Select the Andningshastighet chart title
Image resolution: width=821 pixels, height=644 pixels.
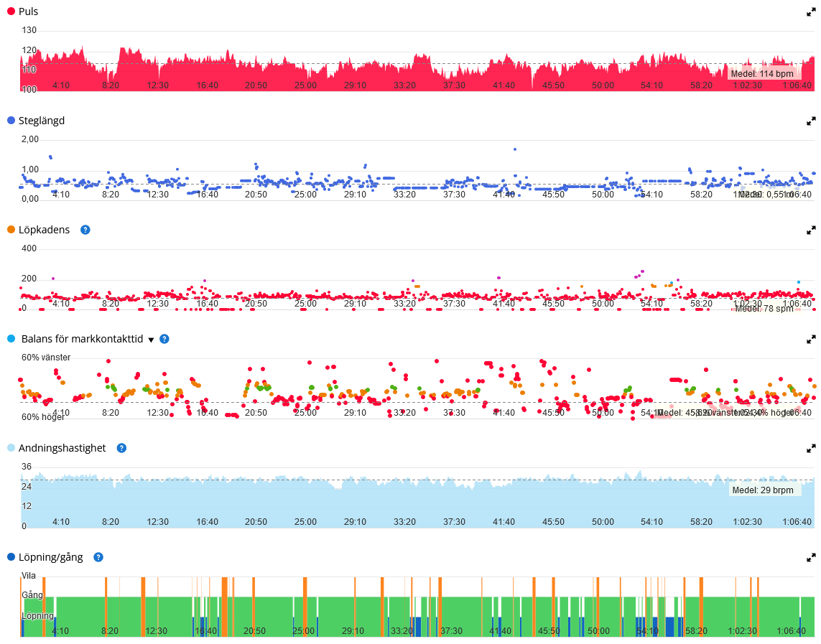tap(62, 448)
